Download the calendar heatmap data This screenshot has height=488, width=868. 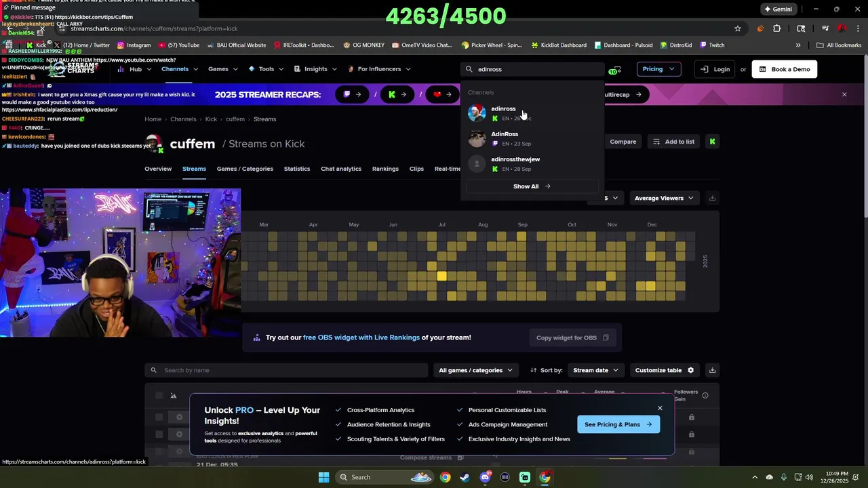[x=712, y=198]
